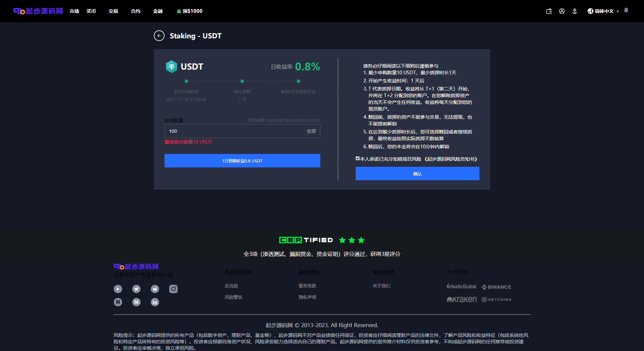The height and width of the screenshot is (351, 644).
Task: Open the 服务条款 footer link
Action: click(308, 286)
